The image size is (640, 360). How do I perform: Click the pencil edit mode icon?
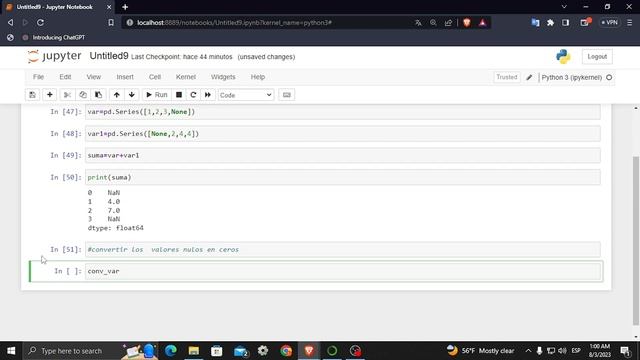click(x=529, y=77)
